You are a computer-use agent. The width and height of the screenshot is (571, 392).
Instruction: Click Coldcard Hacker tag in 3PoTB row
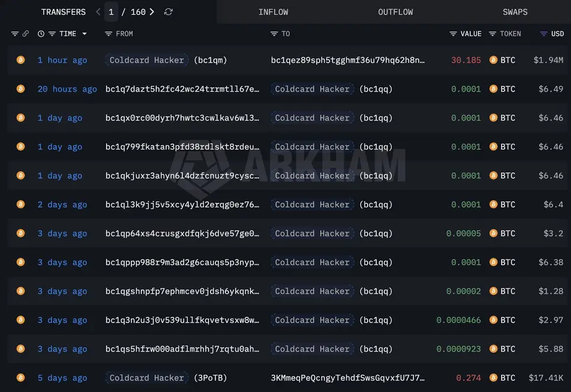coord(147,378)
